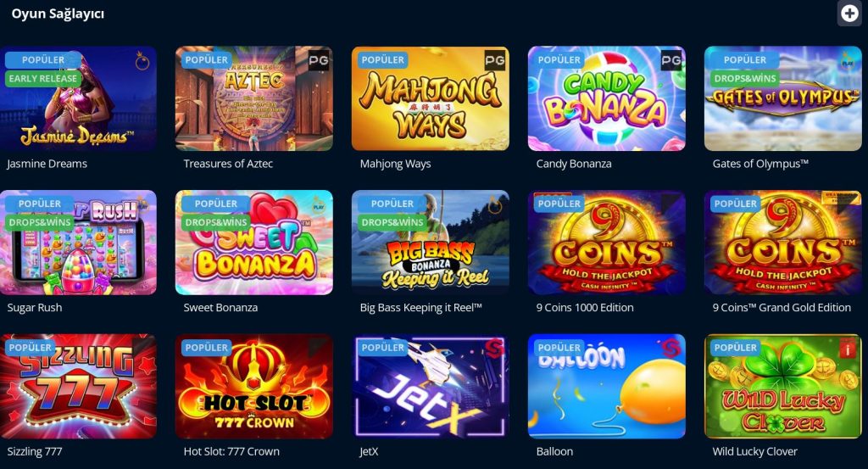The width and height of the screenshot is (868, 469).
Task: Click the Pragmatic Play icon on Jasmine Dreams
Action: 142,61
